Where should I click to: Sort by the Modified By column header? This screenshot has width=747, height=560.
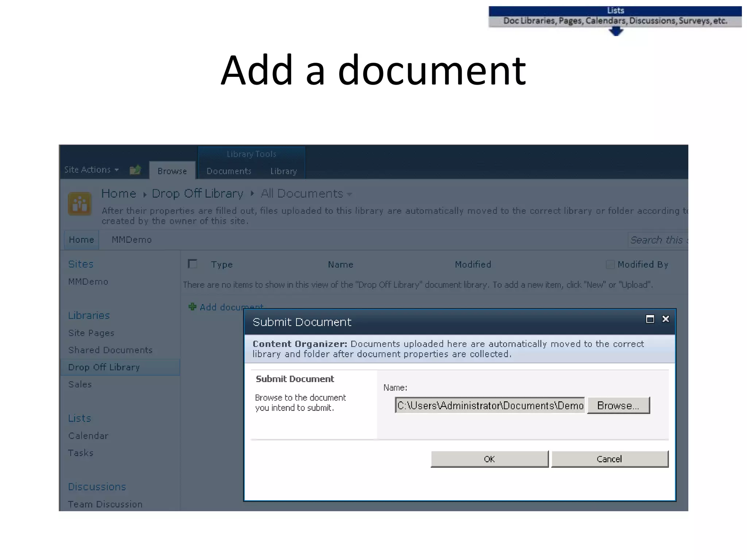[643, 264]
